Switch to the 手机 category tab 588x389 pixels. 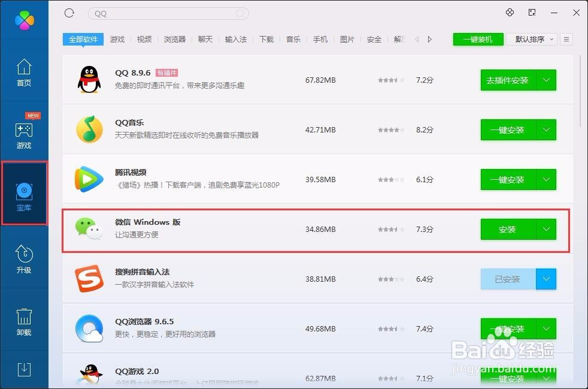[x=320, y=39]
